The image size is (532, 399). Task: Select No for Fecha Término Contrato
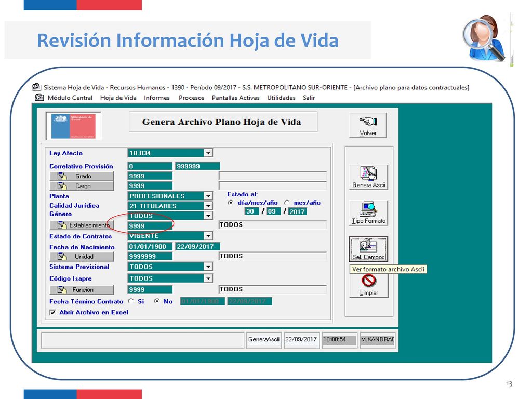click(157, 301)
